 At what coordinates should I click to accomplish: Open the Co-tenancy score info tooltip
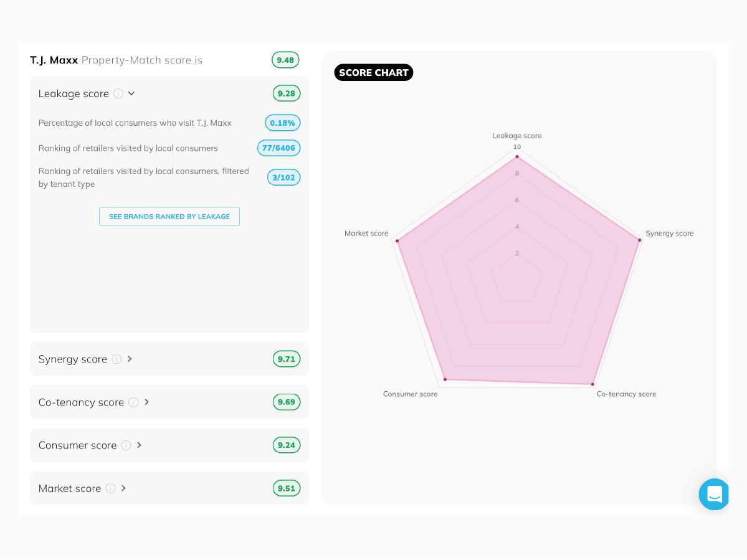(133, 402)
